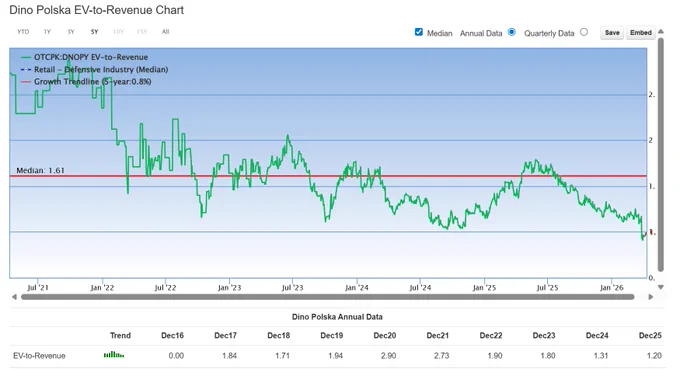The image size is (680, 379).
Task: Click the 1.84 value under Dec17
Action: 229,356
